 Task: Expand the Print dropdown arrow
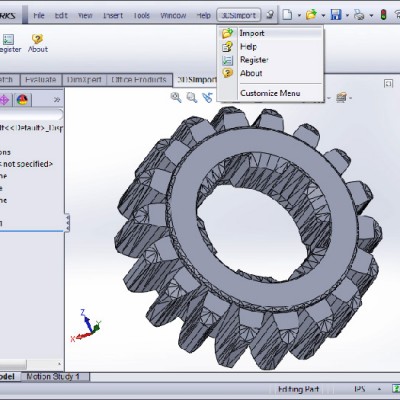[371, 15]
